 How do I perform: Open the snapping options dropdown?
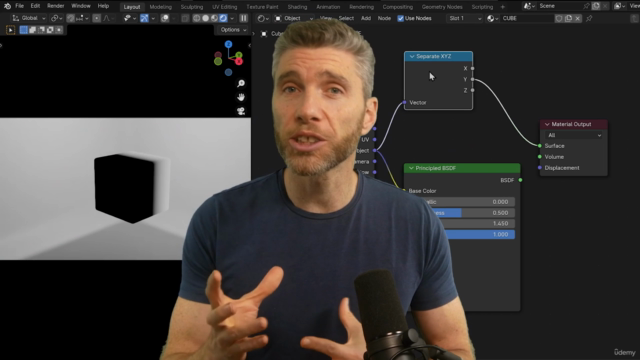coord(82,18)
